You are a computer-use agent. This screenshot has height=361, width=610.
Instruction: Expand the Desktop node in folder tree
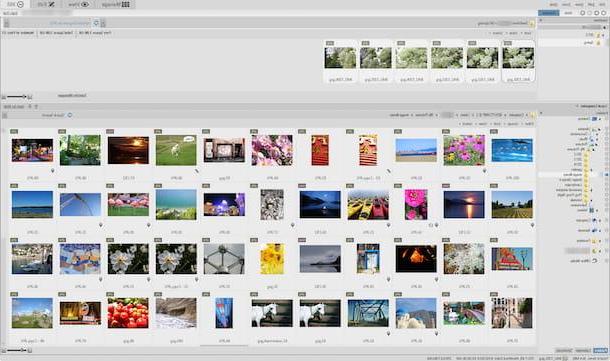(599, 119)
